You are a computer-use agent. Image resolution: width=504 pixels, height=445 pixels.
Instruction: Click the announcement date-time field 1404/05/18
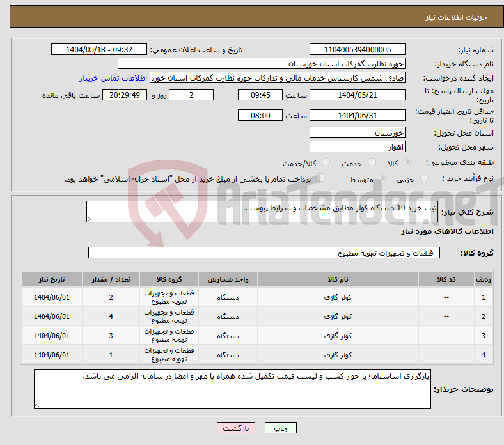click(x=99, y=49)
